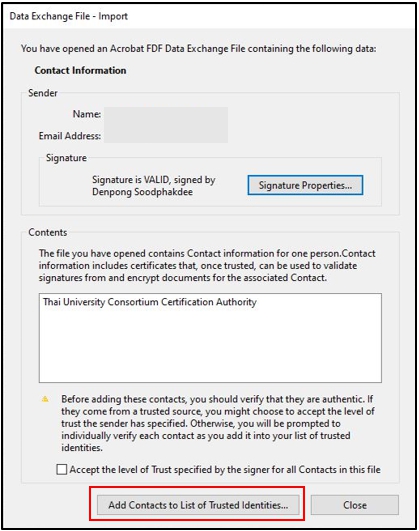Close the Data Exchange File dialog
The image size is (419, 531).
(355, 505)
